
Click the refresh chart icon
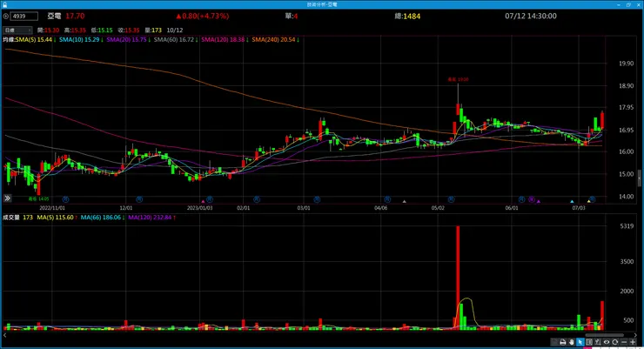614,342
